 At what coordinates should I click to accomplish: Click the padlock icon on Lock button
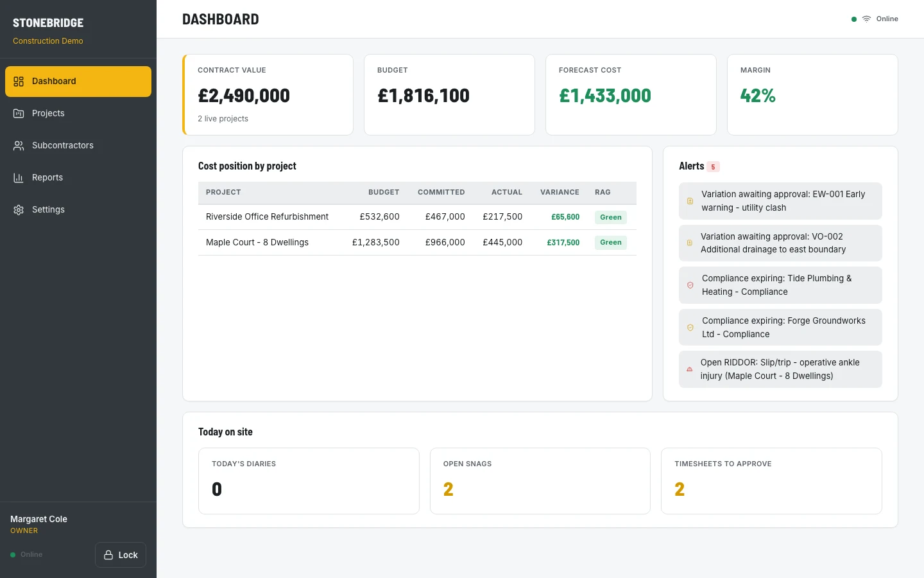(x=109, y=555)
